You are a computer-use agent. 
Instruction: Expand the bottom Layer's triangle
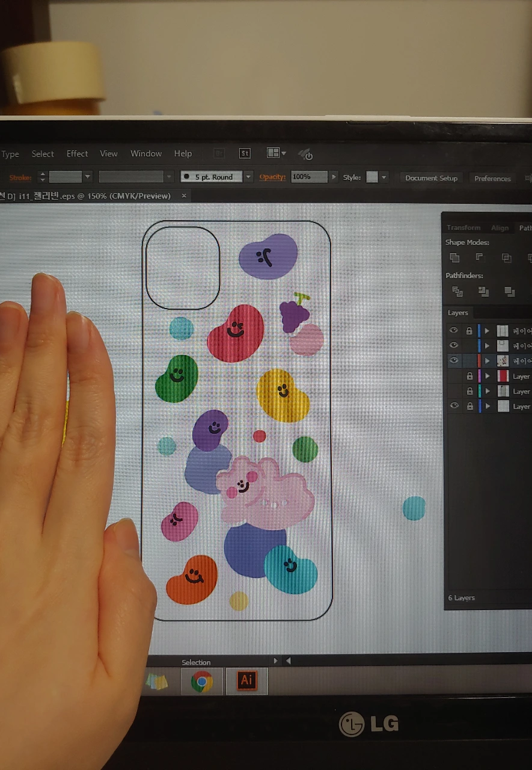488,407
